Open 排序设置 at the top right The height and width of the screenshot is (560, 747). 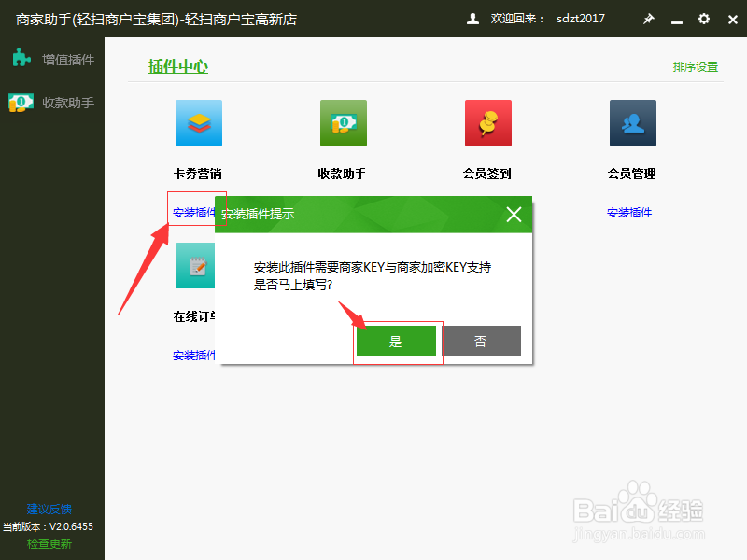pos(695,66)
